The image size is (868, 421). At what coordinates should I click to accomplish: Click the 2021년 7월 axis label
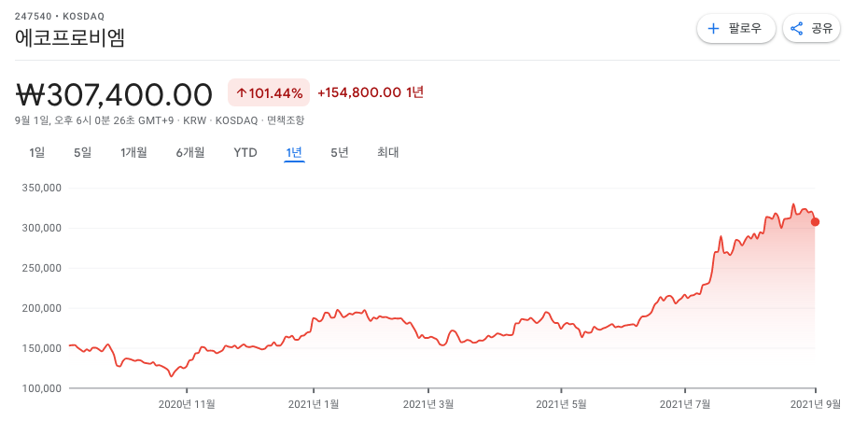point(685,404)
